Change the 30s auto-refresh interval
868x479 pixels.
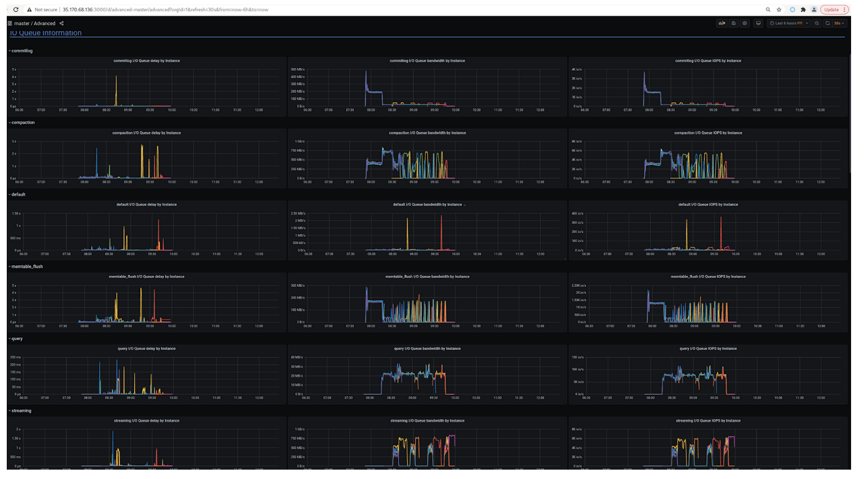tap(839, 23)
